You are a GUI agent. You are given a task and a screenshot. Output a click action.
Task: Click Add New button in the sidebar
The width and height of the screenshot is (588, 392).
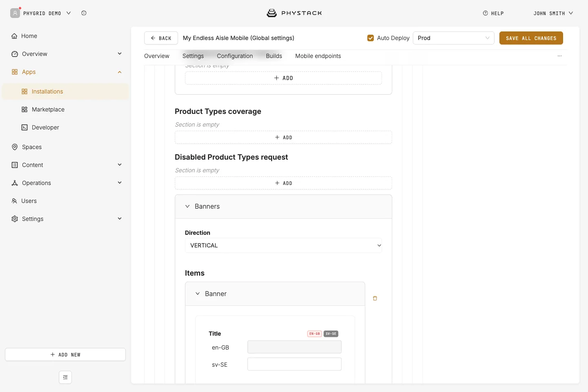point(65,354)
